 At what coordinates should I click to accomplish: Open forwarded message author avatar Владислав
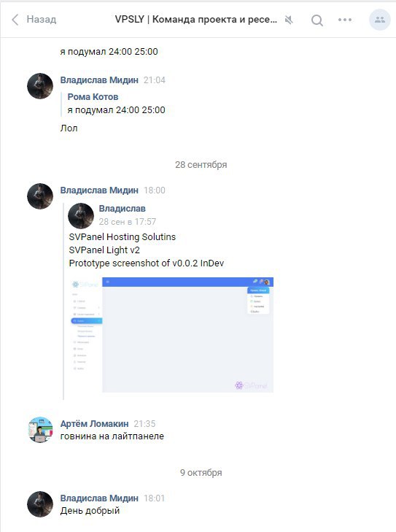pos(81,216)
